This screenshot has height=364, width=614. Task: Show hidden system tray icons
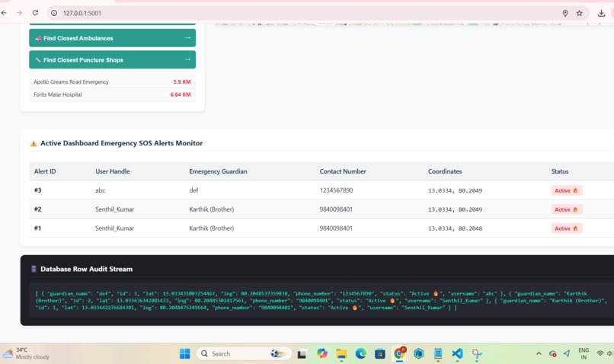click(x=539, y=353)
